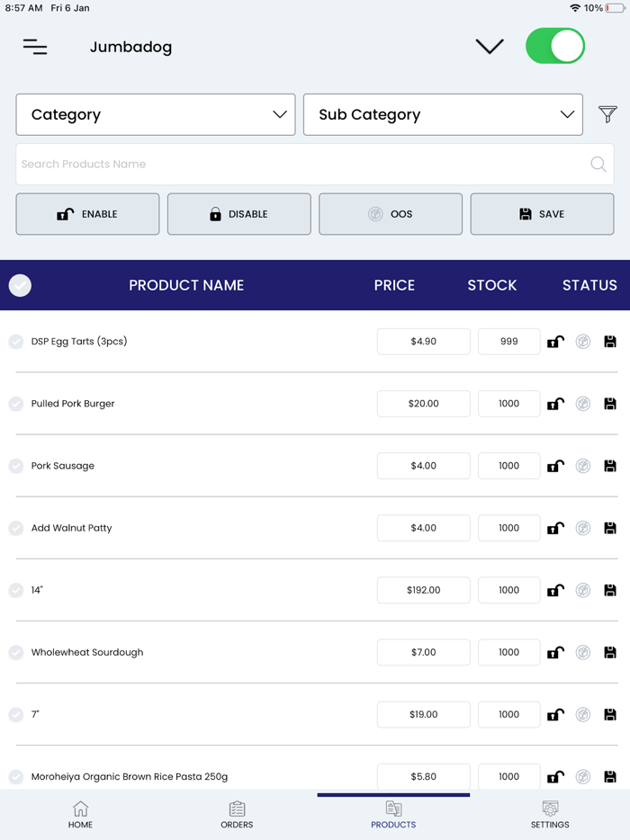
Task: Unlock the Pulled Pork Burger row lock icon
Action: 555,403
